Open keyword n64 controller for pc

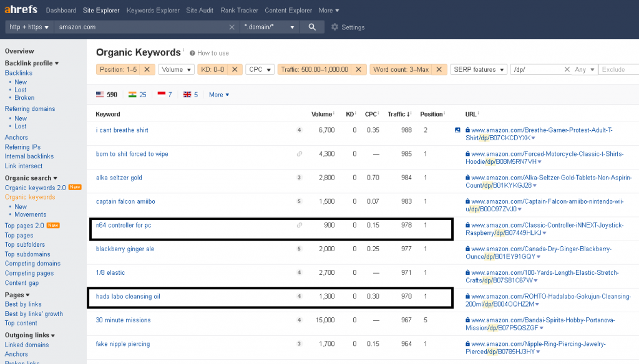coord(124,225)
